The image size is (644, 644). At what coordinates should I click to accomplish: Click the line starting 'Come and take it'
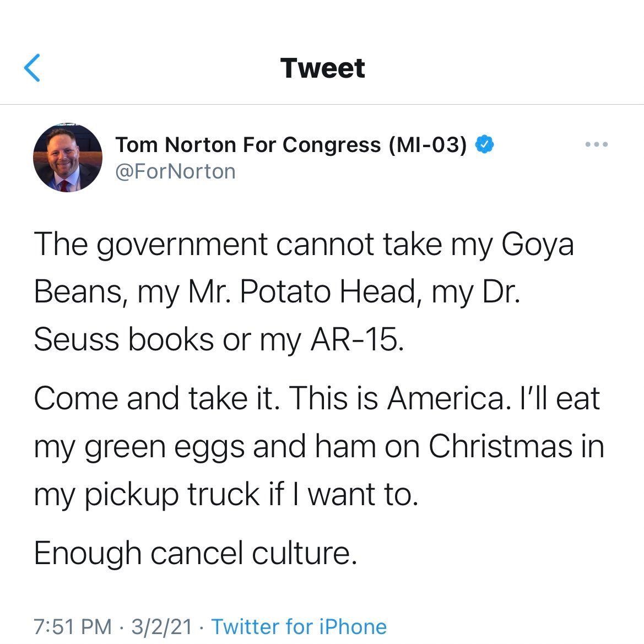pyautogui.click(x=317, y=399)
